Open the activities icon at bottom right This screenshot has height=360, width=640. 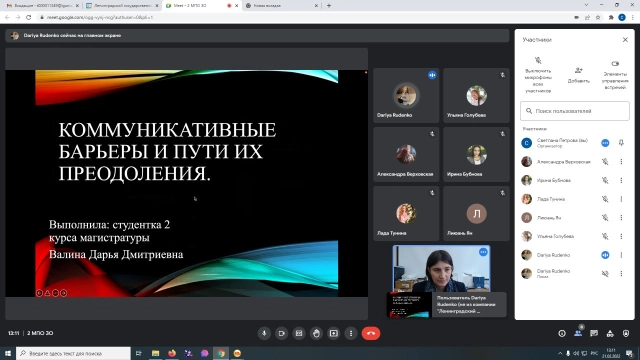pyautogui.click(x=610, y=333)
